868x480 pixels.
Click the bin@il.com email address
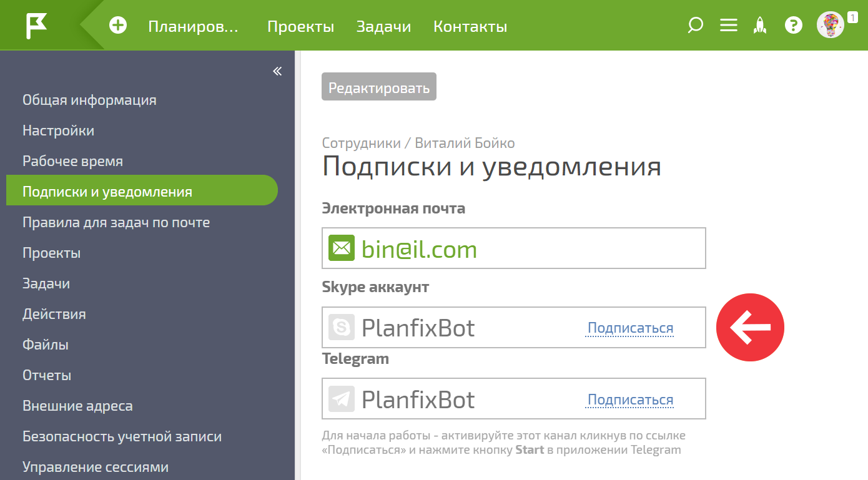(x=420, y=250)
